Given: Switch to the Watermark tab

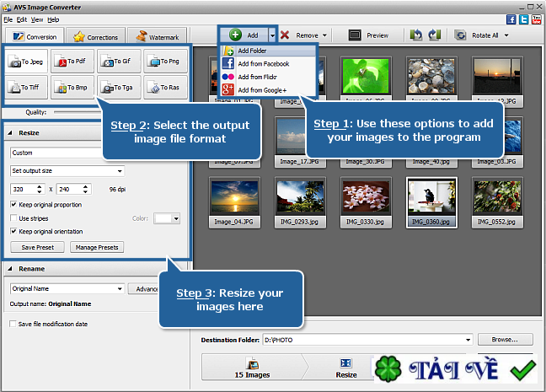Looking at the screenshot, I should point(157,36).
